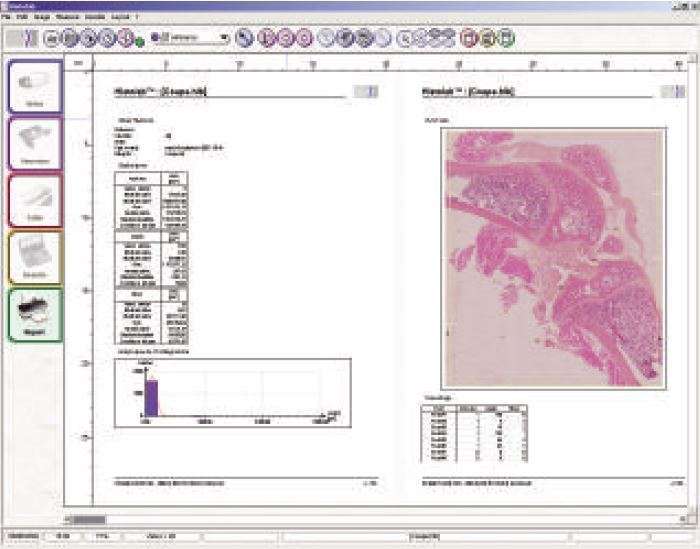Open the Measure menu
Image resolution: width=700 pixels, height=549 pixels.
tap(62, 18)
